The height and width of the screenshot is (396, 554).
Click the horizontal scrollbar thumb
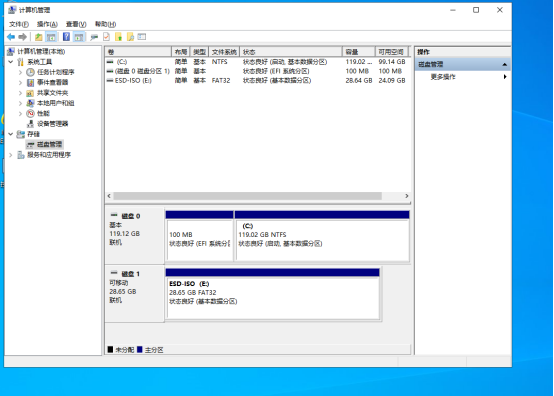click(x=247, y=196)
